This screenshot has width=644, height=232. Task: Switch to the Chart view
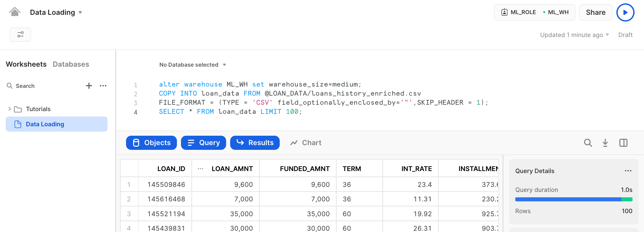click(x=306, y=143)
